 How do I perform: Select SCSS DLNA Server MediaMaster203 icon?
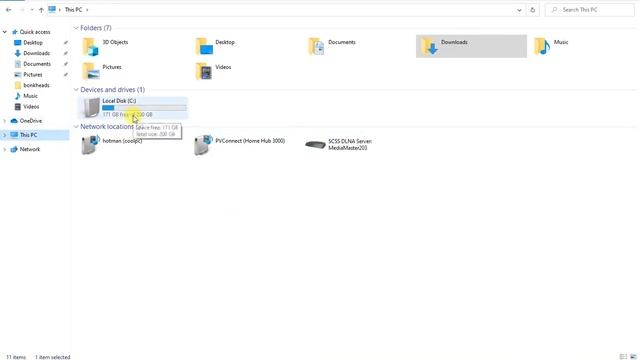(316, 144)
